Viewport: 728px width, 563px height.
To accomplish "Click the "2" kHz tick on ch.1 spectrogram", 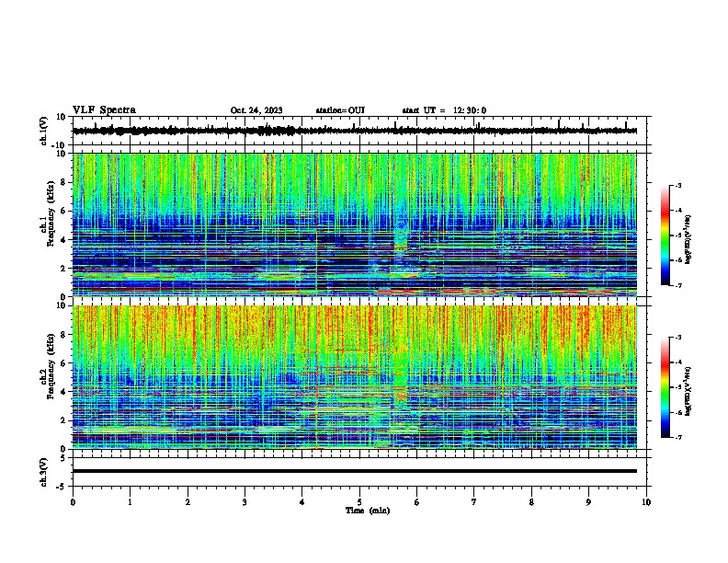I will [63, 269].
